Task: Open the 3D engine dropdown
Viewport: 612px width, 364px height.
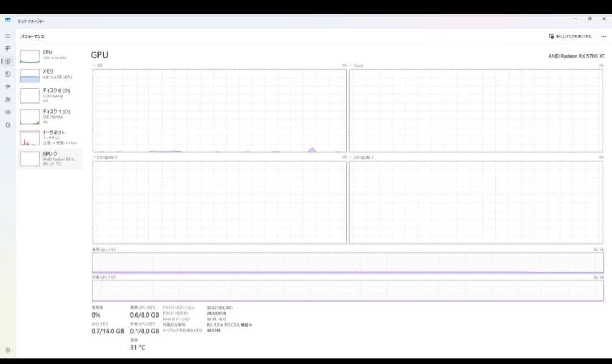Action: point(97,66)
